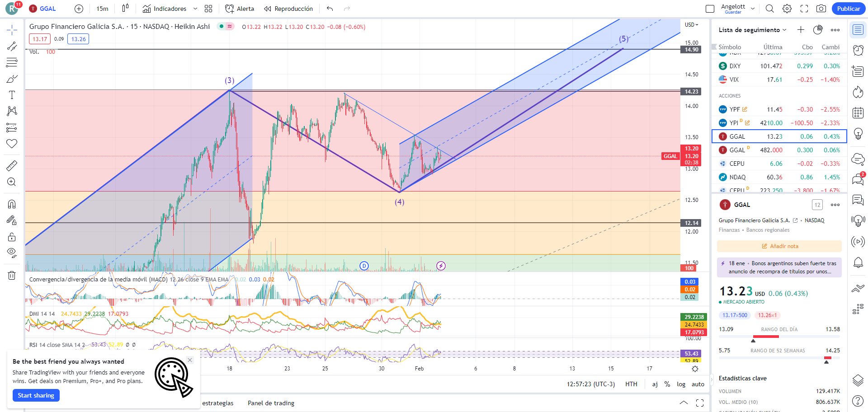Image resolution: width=868 pixels, height=412 pixels.
Task: Open the symbol quick search magnifier
Action: click(770, 9)
